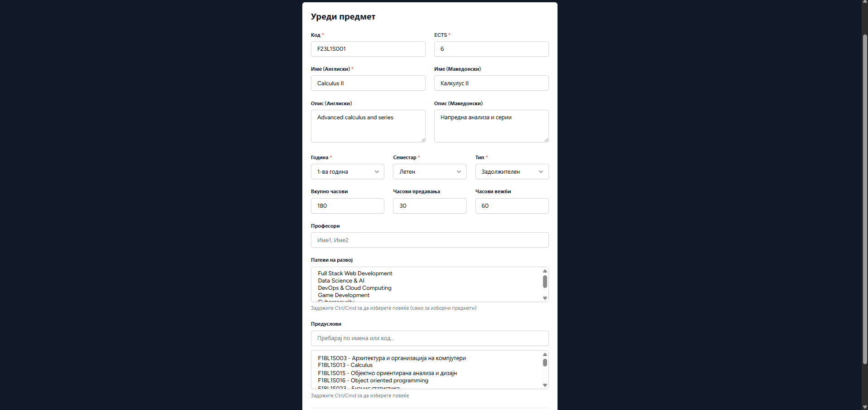Click the English name field with Calculus II
This screenshot has height=410, width=868.
pyautogui.click(x=368, y=83)
